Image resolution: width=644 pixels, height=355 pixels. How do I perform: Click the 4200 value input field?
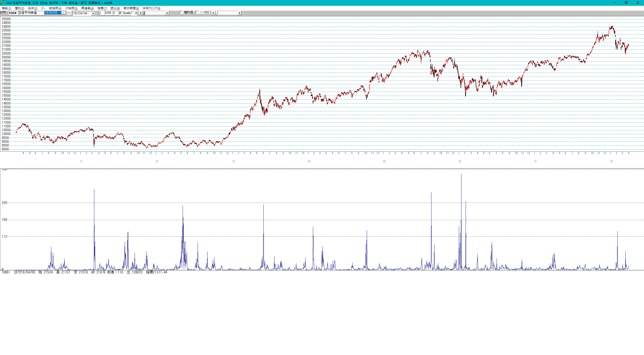pos(108,13)
